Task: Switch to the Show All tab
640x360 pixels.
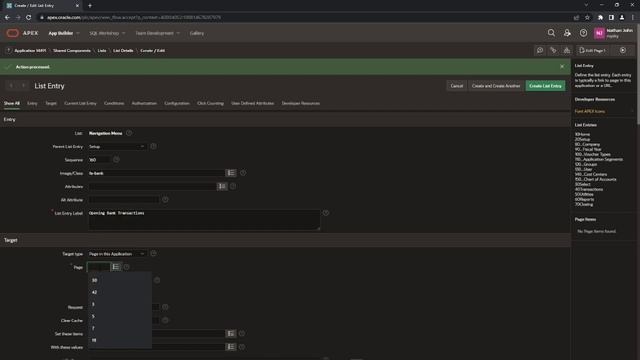Action: coord(12,103)
